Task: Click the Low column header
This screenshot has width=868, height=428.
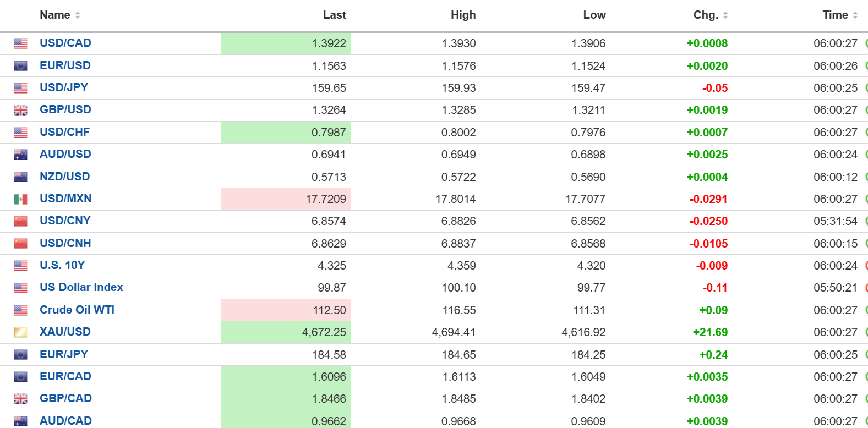Action: [x=594, y=15]
